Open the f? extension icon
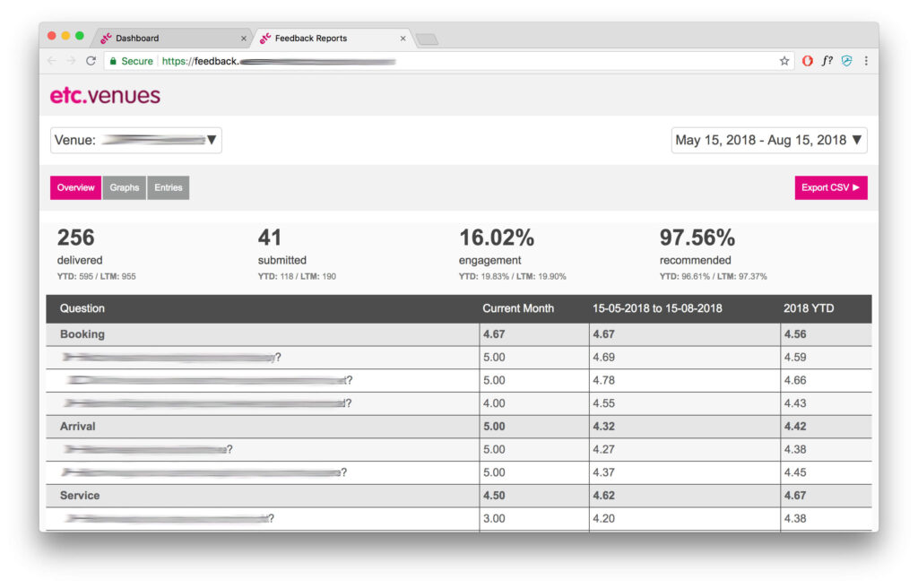Screen dimensions: 918x588 [x=827, y=61]
